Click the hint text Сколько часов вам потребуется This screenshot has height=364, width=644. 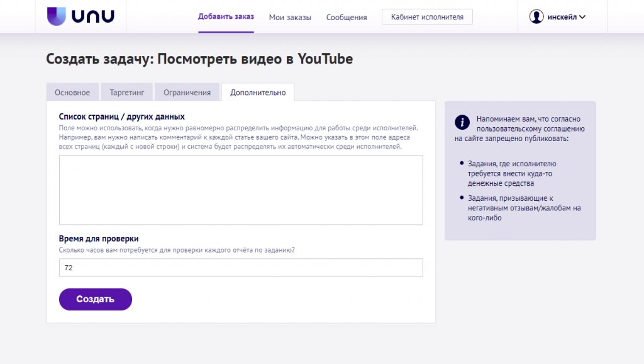[x=177, y=249]
